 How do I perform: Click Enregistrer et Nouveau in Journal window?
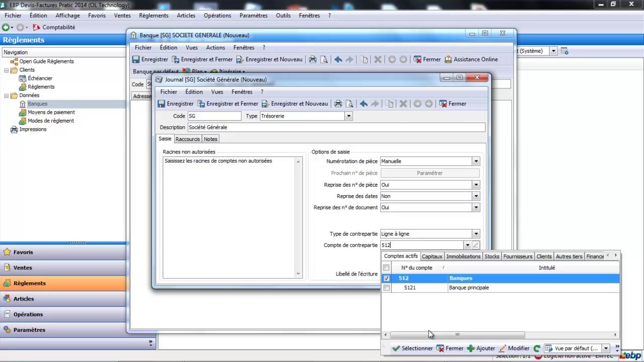tap(294, 104)
